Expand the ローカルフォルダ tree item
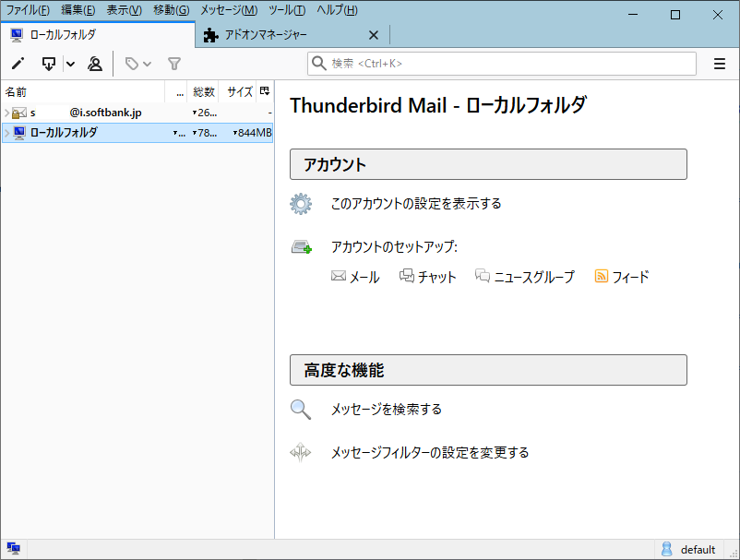Image resolution: width=740 pixels, height=560 pixels. click(x=6, y=133)
